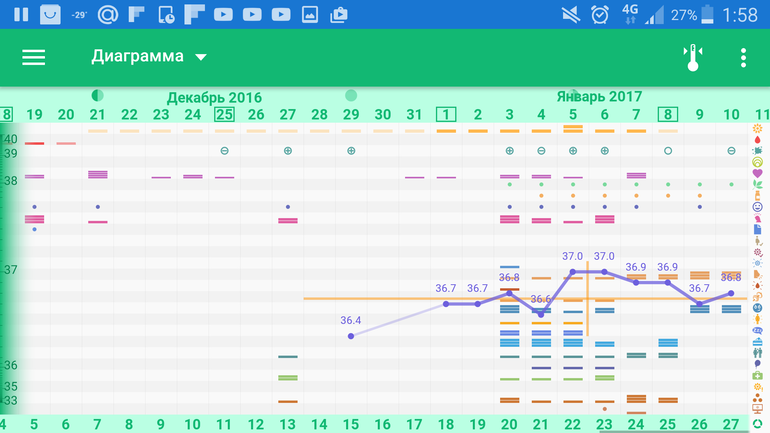Click the Январь 2017 month label
This screenshot has width=770, height=433.
click(599, 97)
